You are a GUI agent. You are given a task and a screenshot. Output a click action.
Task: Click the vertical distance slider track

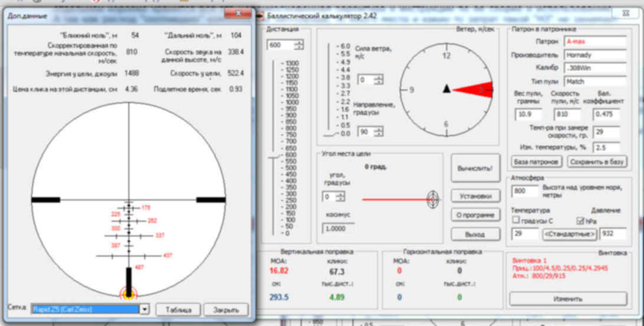point(273,148)
